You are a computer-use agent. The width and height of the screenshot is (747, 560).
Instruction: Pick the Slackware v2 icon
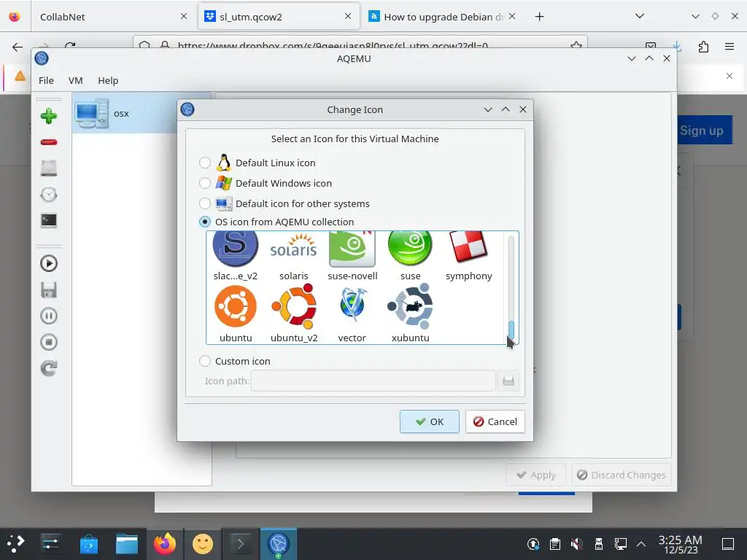(236, 256)
